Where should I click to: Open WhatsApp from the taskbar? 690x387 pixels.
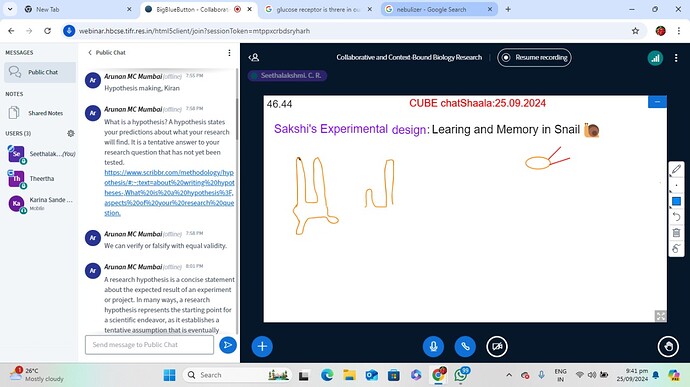pos(461,375)
